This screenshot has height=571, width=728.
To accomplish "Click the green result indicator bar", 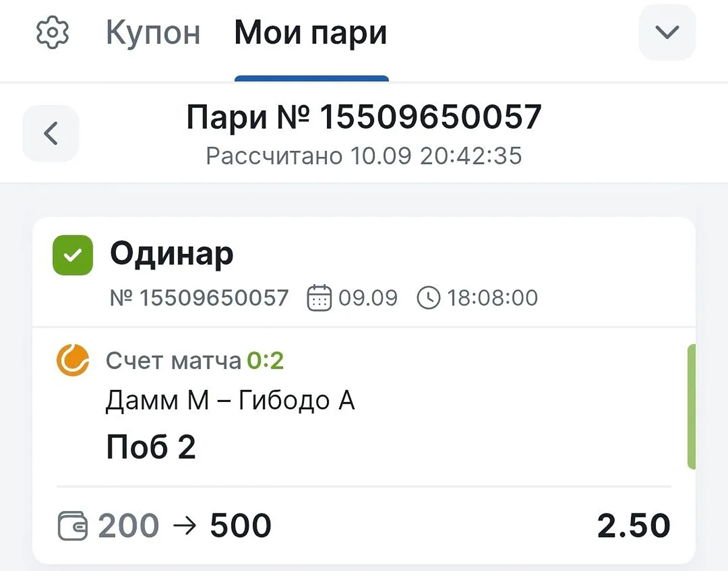I will [691, 406].
